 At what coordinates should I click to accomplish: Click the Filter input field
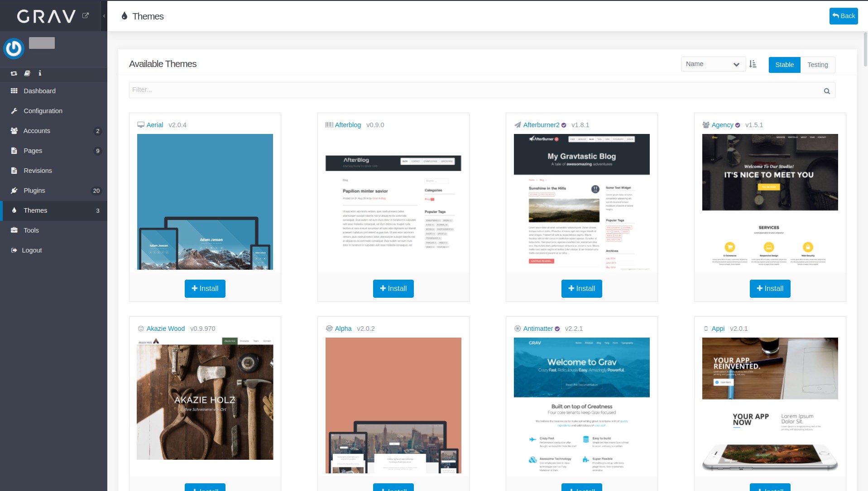(x=475, y=90)
